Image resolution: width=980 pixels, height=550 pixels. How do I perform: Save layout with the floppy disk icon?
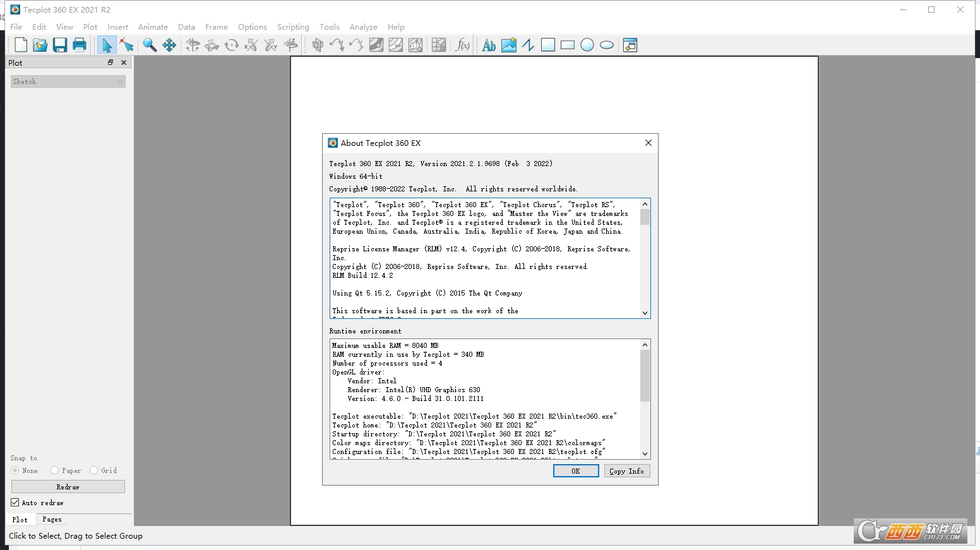[x=60, y=45]
